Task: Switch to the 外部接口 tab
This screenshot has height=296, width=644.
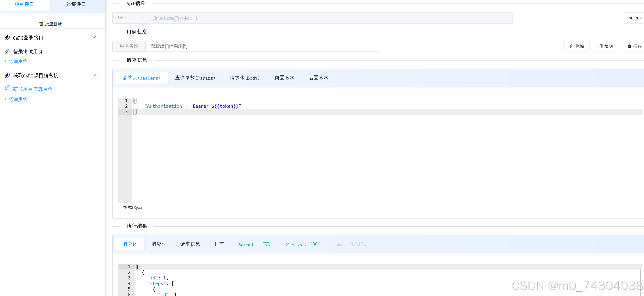Action: tap(75, 4)
